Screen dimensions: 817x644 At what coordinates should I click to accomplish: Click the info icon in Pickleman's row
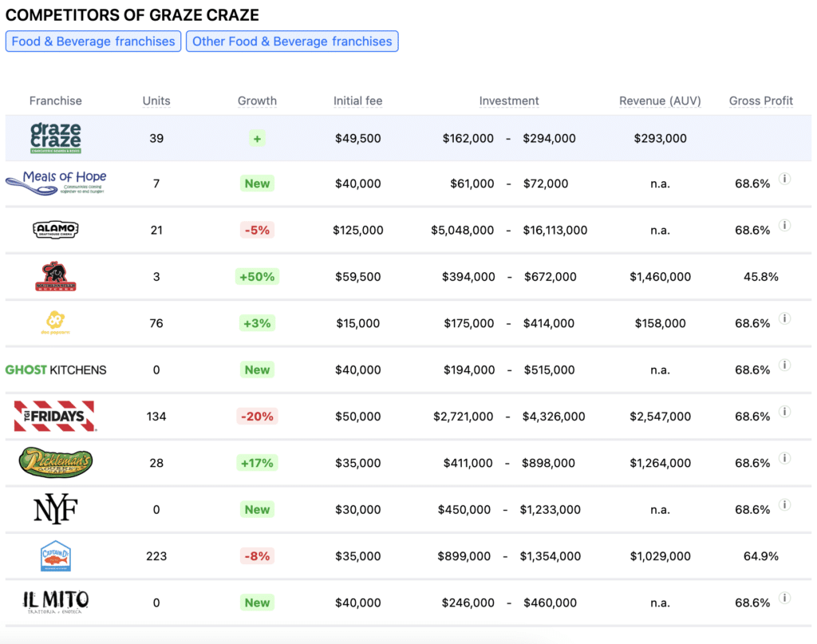point(785,458)
